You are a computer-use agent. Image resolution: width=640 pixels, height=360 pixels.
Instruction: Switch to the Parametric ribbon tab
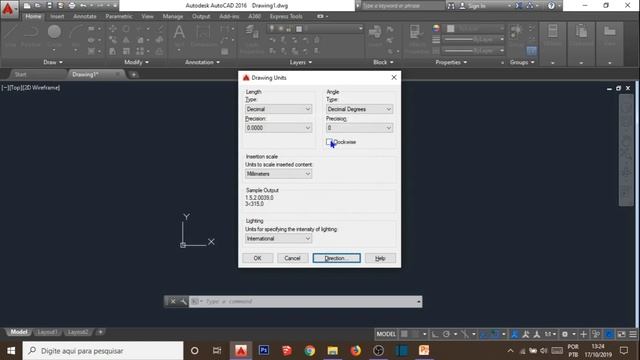coord(119,16)
